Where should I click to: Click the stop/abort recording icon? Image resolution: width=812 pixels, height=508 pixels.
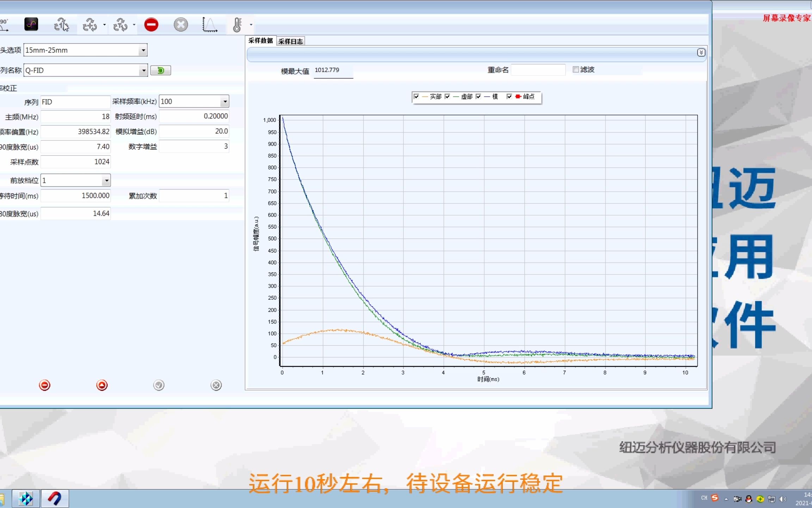tap(152, 24)
